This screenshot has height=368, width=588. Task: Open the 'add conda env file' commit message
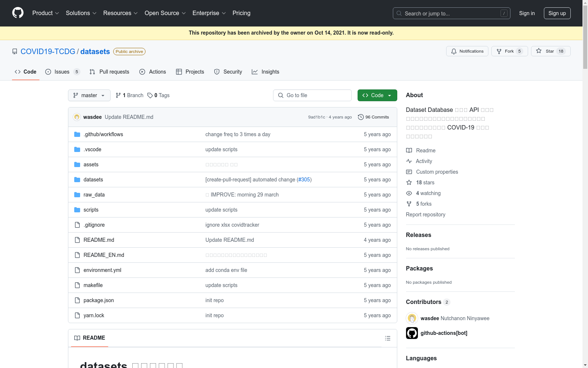226,270
